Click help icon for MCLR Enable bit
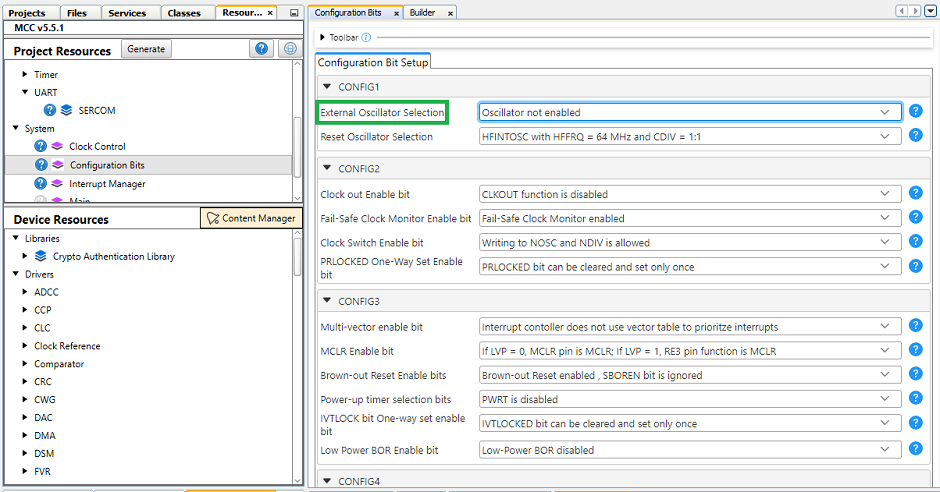This screenshot has height=492, width=940. click(915, 351)
